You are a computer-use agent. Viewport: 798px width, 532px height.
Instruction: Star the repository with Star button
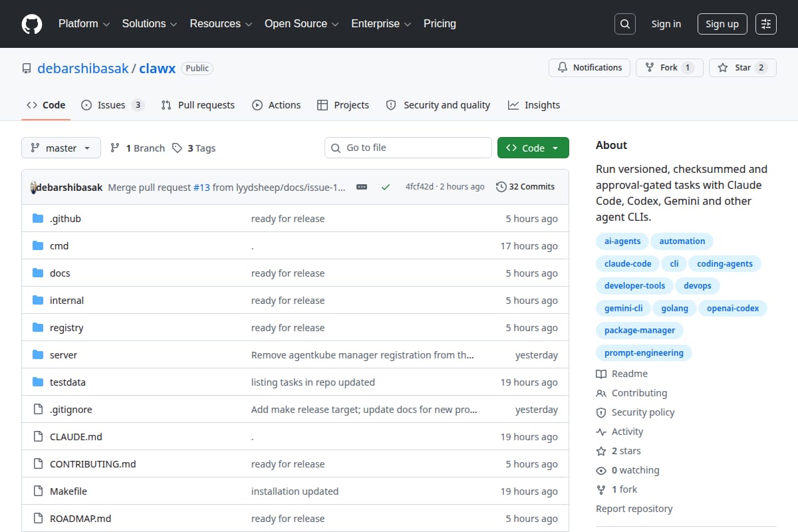point(743,68)
